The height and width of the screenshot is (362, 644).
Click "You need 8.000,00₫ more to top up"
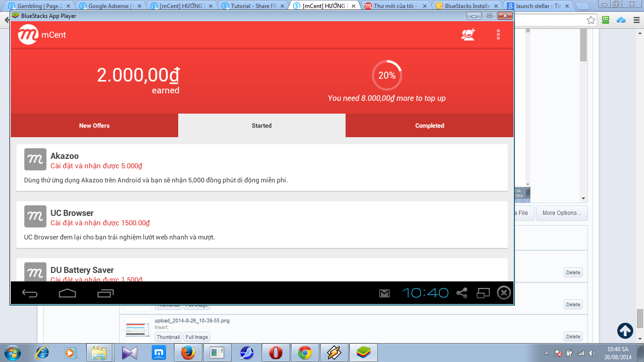(x=387, y=99)
